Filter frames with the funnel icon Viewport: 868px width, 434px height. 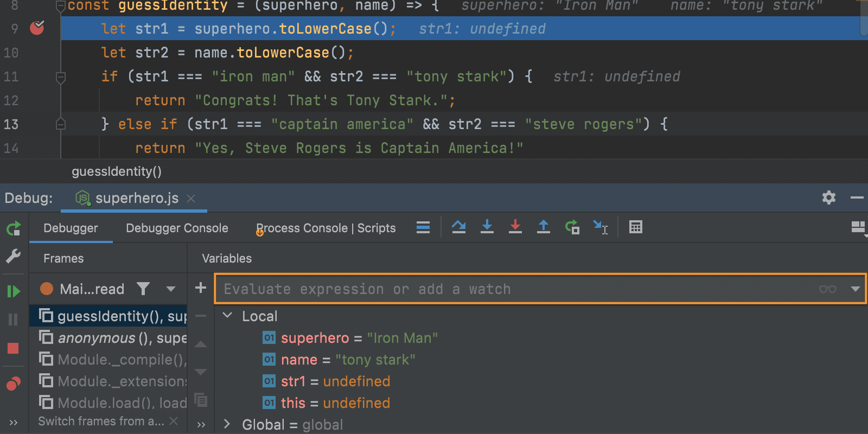[x=143, y=289]
